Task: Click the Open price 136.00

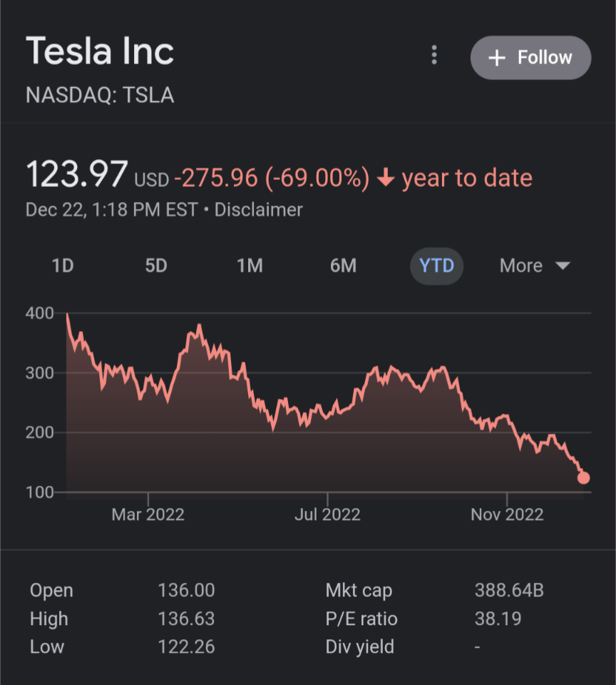Action: point(186,591)
